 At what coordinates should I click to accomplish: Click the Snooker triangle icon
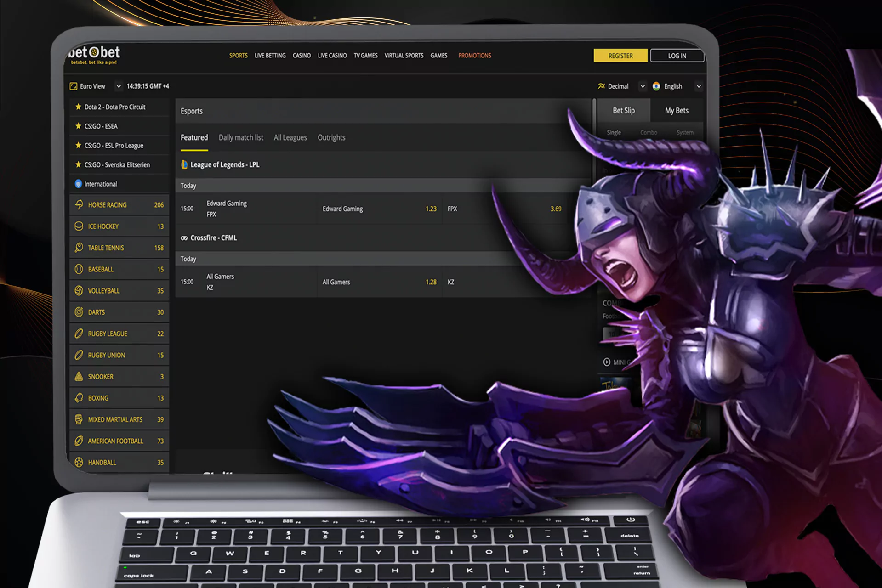tap(79, 376)
